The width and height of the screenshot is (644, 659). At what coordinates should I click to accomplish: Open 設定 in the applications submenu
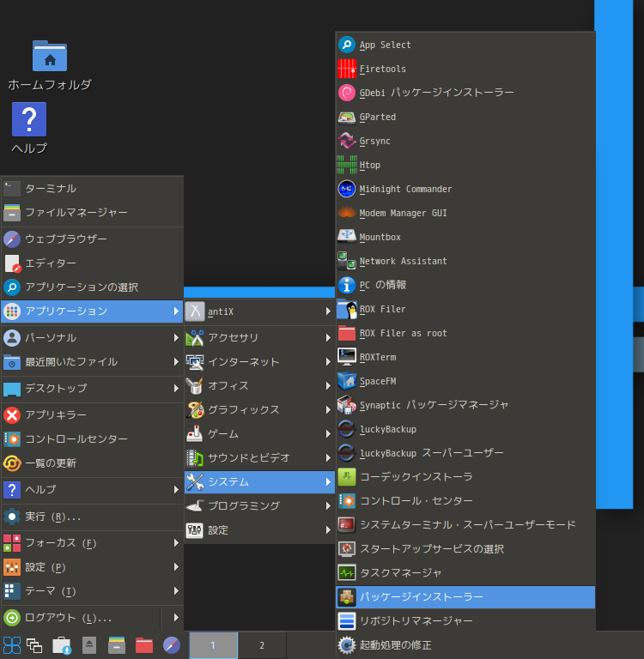point(259,530)
